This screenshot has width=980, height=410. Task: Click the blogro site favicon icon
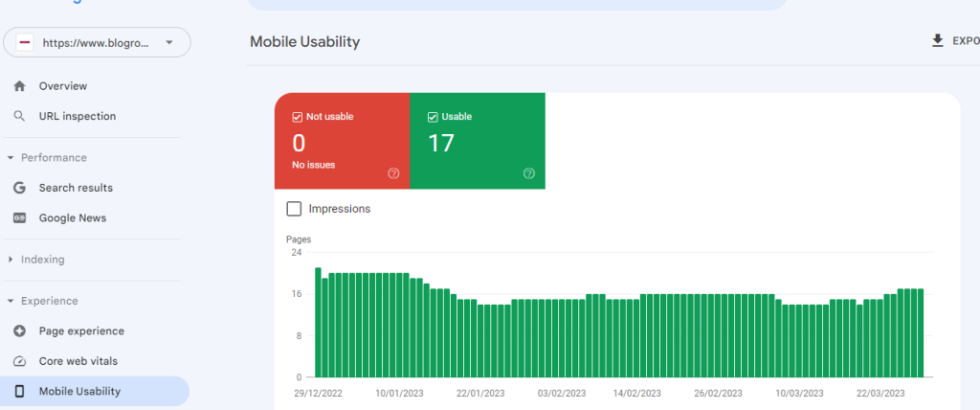(25, 42)
